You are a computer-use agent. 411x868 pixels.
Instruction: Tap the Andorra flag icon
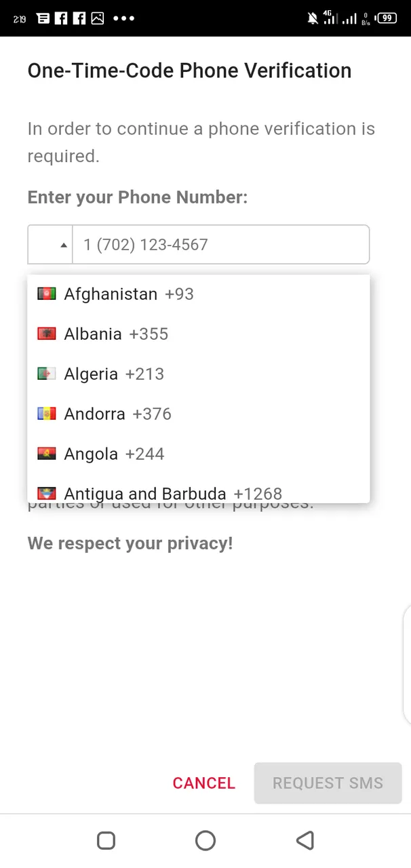click(x=46, y=414)
